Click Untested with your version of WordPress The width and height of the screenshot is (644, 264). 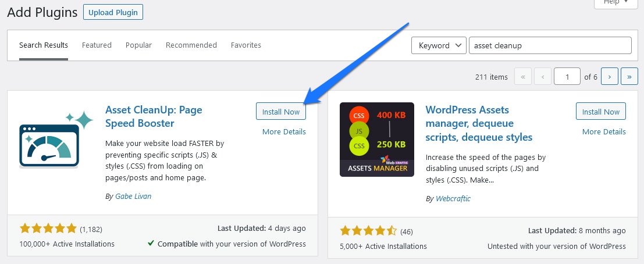point(557,247)
